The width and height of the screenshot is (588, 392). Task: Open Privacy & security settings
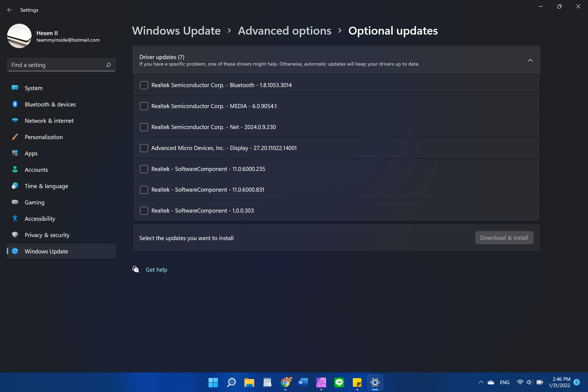coord(47,235)
